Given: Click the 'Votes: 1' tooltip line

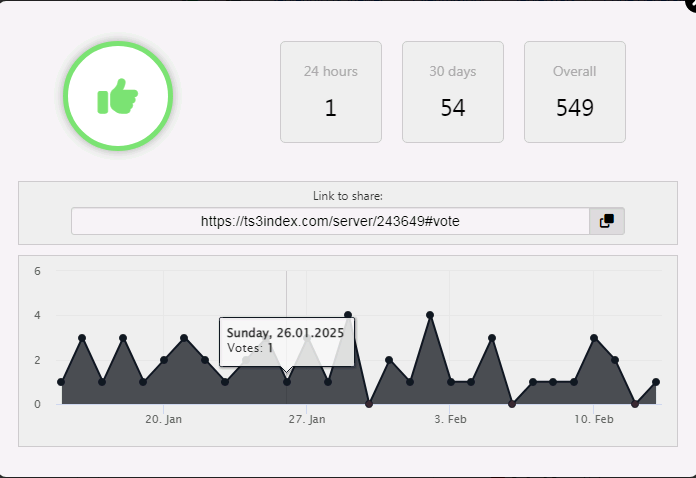Looking at the screenshot, I should click(x=250, y=348).
